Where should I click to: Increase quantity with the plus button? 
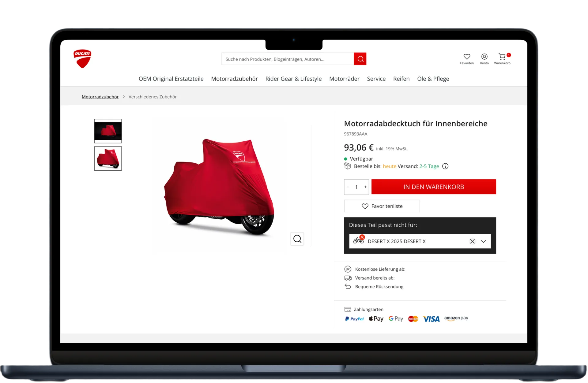click(365, 187)
